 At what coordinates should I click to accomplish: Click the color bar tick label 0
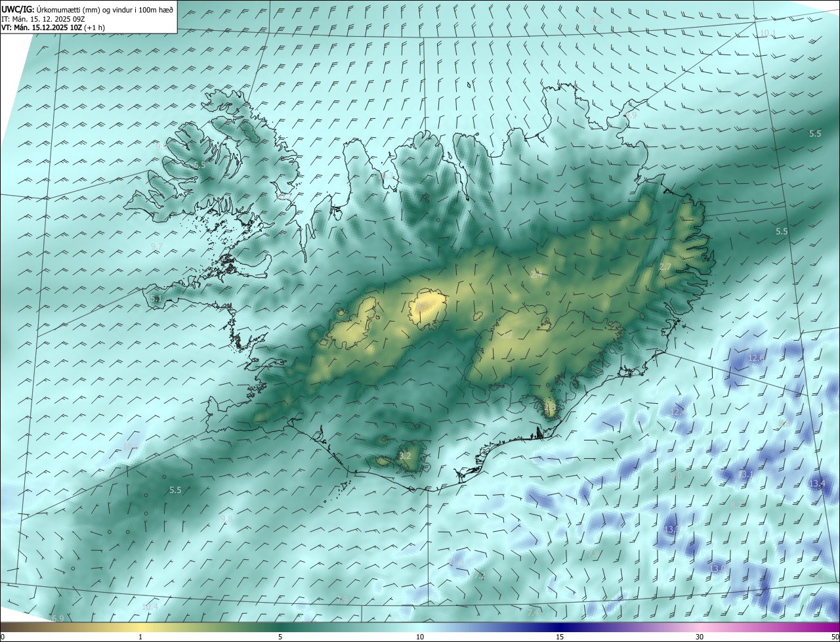point(3,637)
